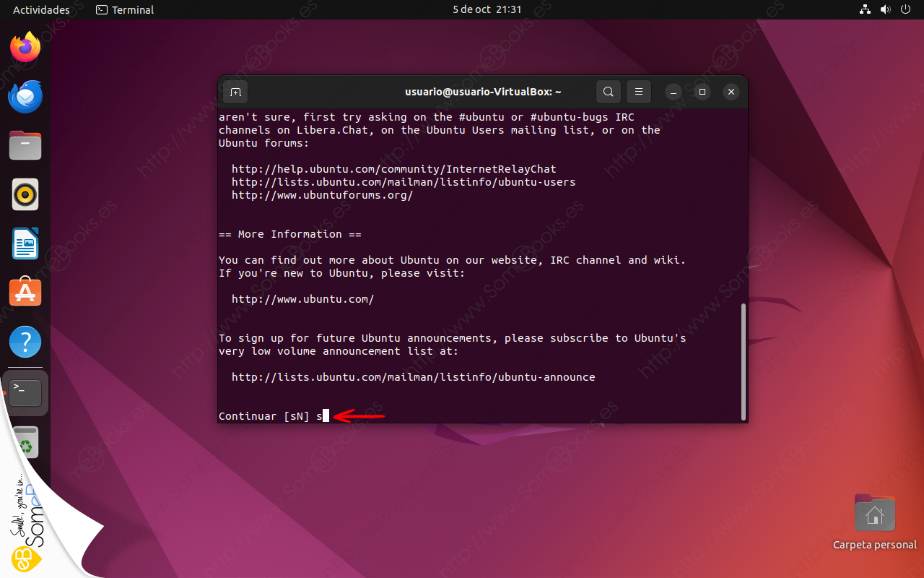The image size is (924, 578).
Task: Launch Thunderbird from the dock
Action: [25, 96]
